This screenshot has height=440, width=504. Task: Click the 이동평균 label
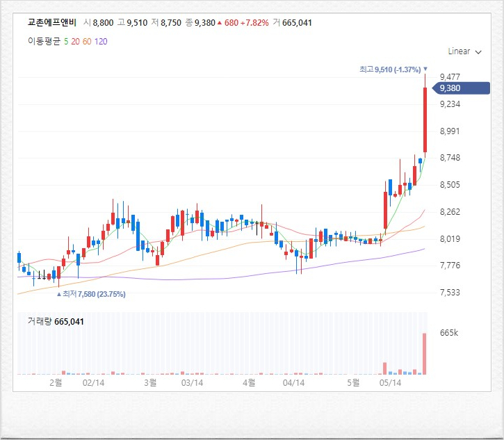pyautogui.click(x=44, y=42)
